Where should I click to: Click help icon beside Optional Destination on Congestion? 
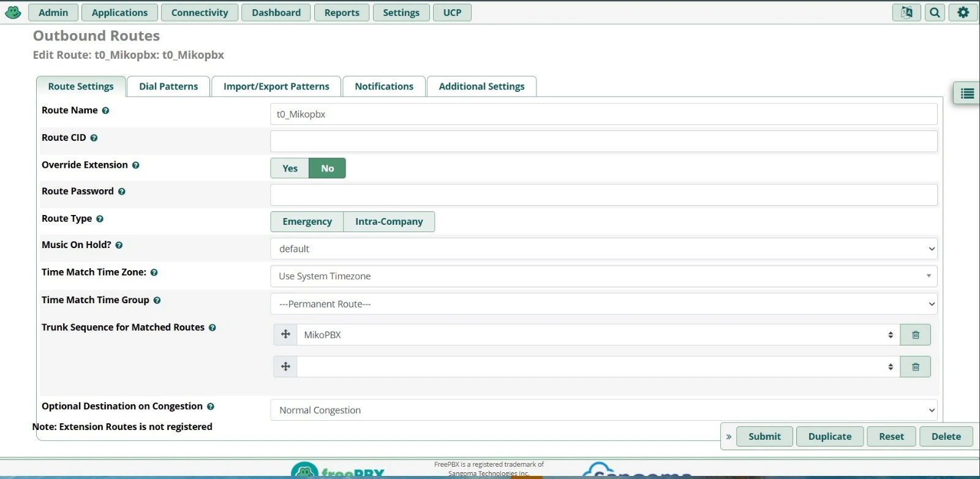click(x=210, y=407)
